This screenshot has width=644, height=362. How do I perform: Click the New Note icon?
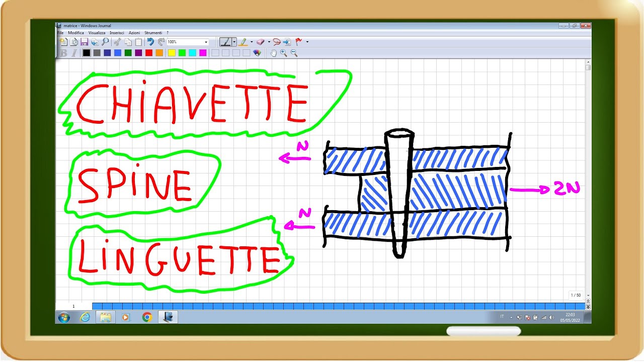pyautogui.click(x=64, y=42)
